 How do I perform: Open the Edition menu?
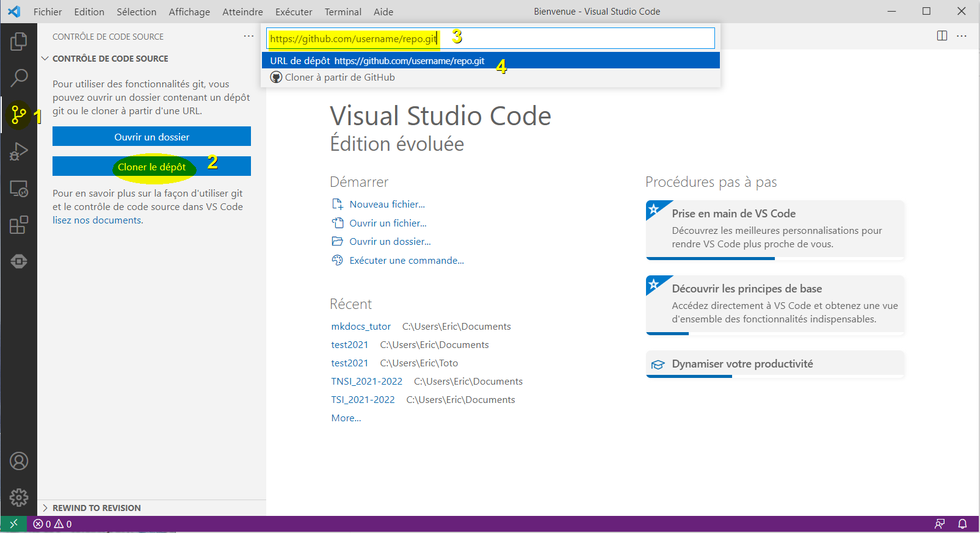click(89, 12)
